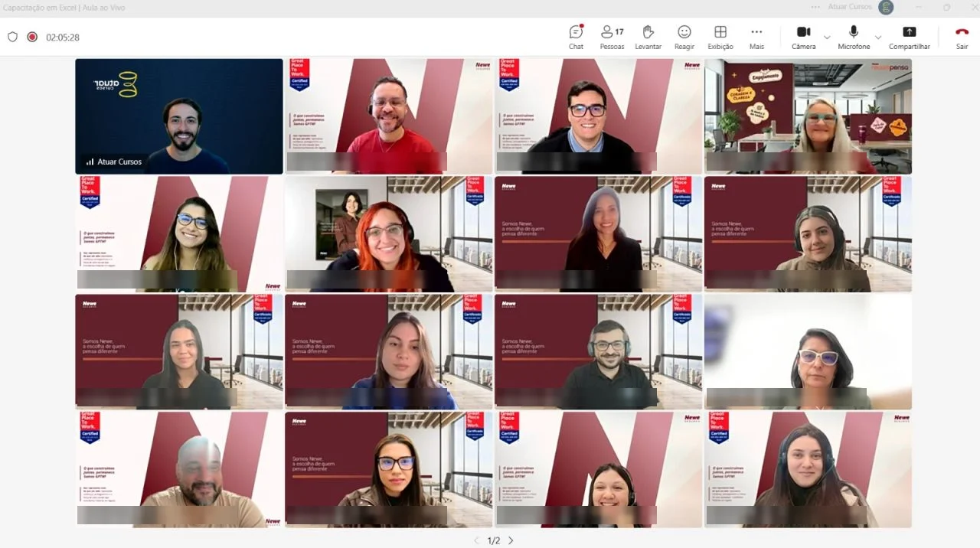
Task: Select the tile of man in red shirt
Action: click(x=389, y=116)
